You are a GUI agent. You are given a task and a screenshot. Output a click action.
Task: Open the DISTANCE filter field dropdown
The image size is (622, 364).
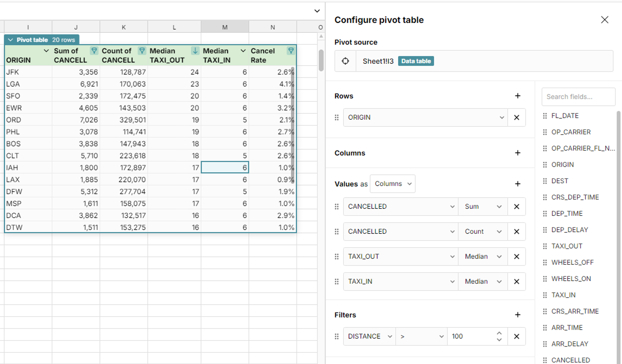point(369,336)
